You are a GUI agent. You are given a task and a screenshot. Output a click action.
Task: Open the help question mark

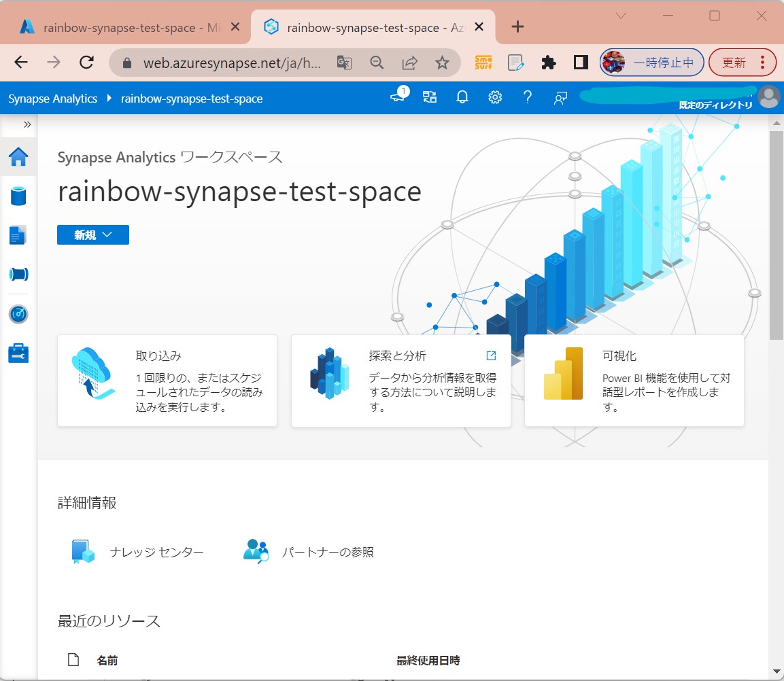pos(527,97)
